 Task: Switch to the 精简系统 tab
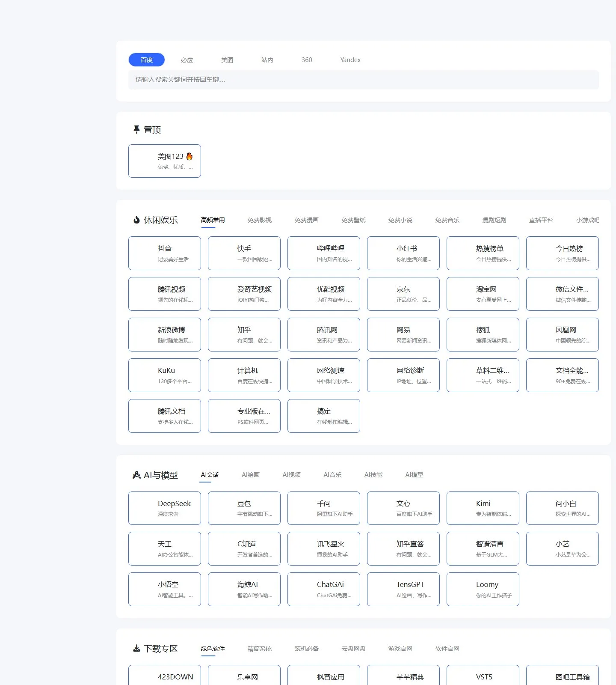260,649
